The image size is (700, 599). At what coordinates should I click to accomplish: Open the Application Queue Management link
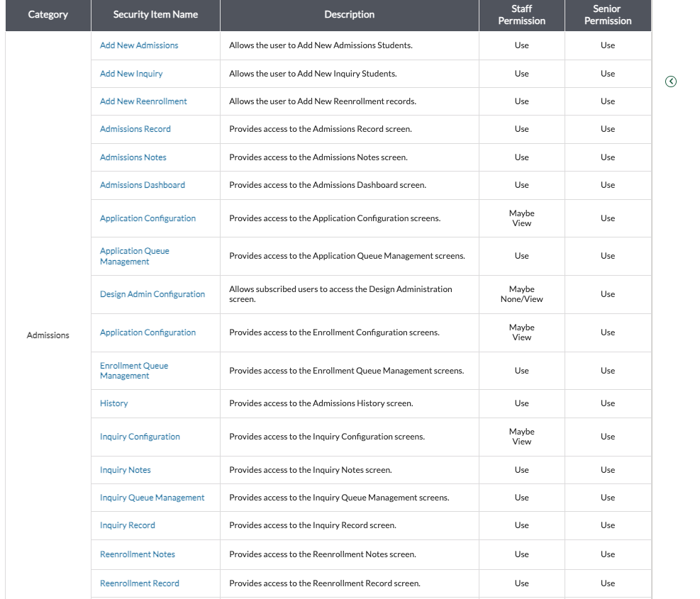pos(135,256)
